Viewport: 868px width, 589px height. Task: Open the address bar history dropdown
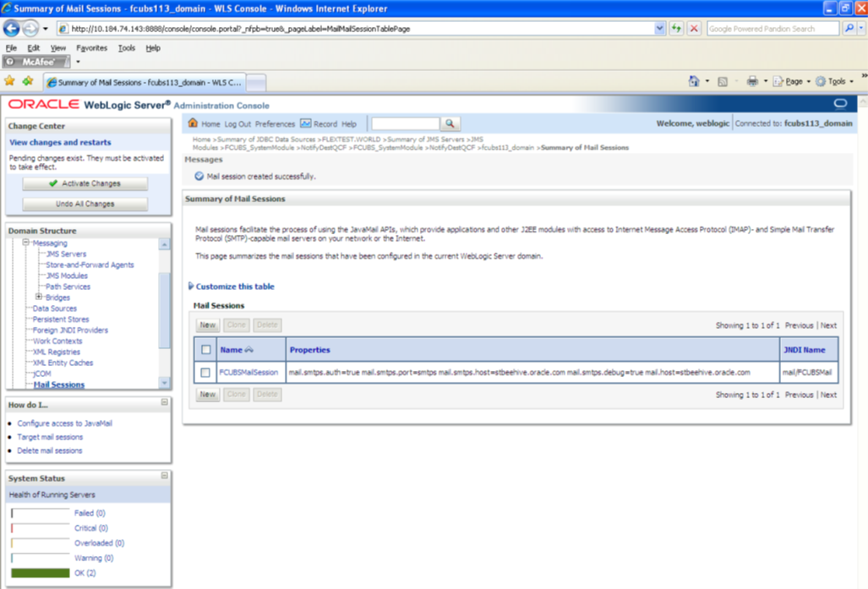659,29
